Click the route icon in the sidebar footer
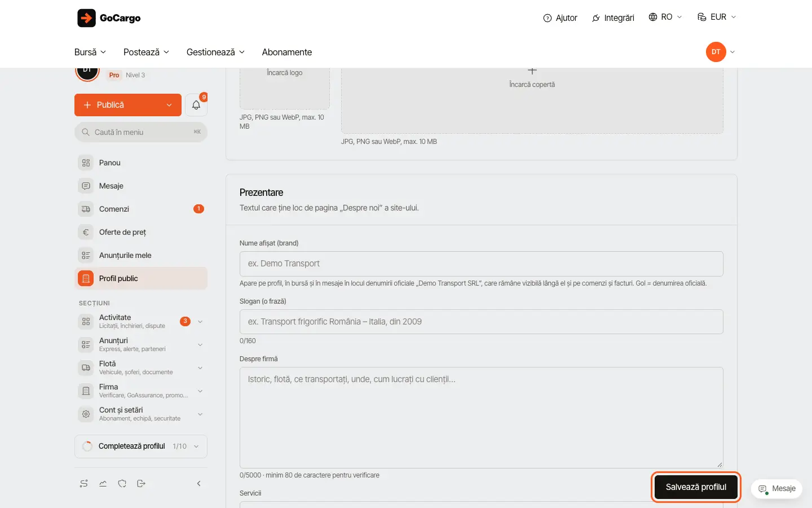 pos(84,484)
